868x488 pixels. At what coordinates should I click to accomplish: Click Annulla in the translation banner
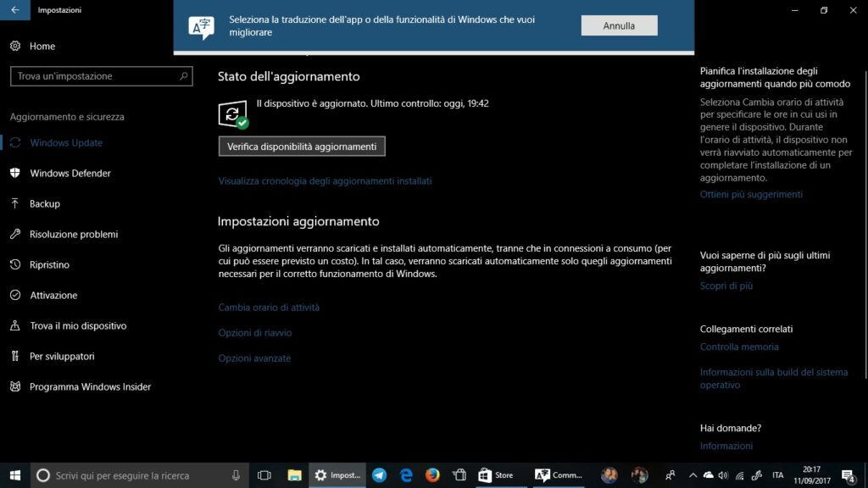(619, 25)
